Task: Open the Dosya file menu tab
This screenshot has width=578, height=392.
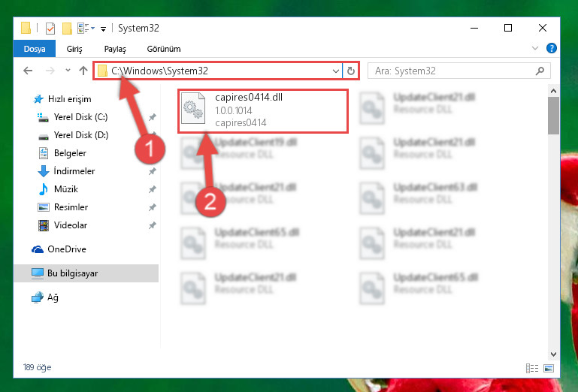Action: (35, 49)
